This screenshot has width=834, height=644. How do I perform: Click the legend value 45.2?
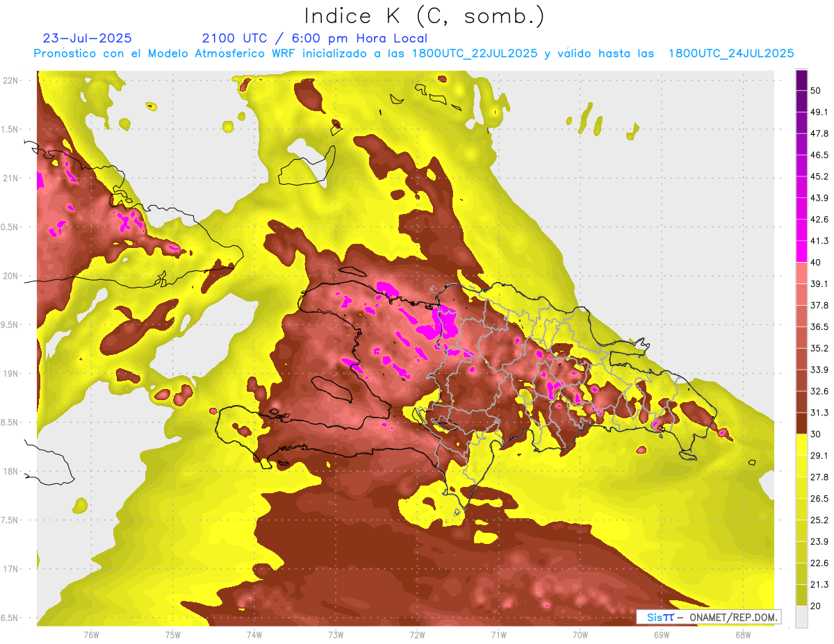tap(819, 176)
